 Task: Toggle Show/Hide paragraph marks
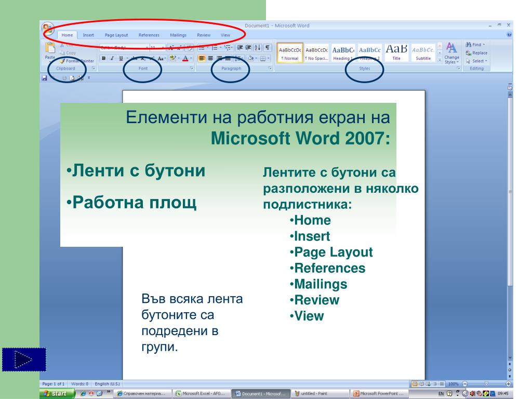pyautogui.click(x=268, y=47)
